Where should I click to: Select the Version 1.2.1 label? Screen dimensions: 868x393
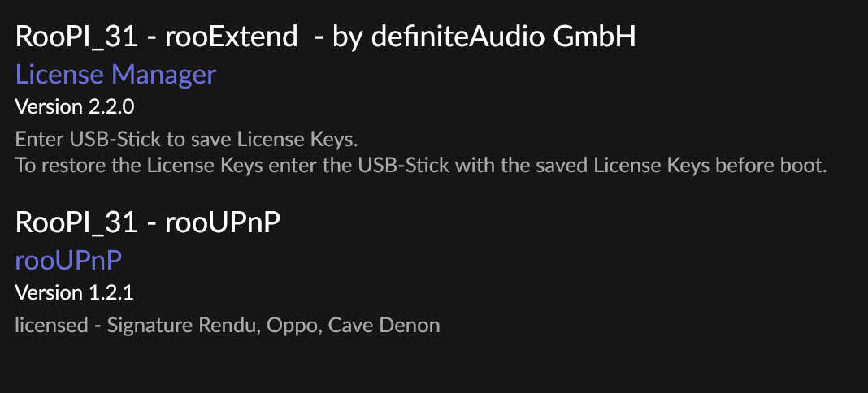point(74,292)
